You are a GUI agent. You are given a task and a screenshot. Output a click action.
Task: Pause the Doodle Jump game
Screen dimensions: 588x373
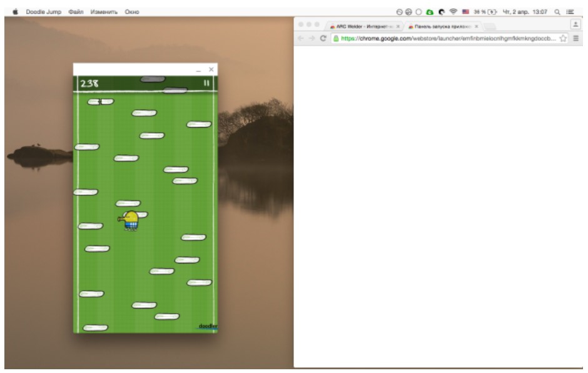tap(206, 83)
